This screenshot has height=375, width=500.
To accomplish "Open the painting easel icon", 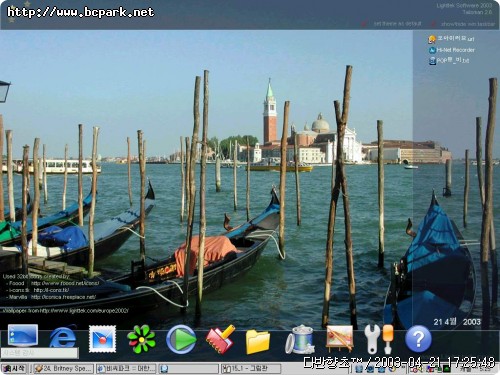I will [x=340, y=338].
